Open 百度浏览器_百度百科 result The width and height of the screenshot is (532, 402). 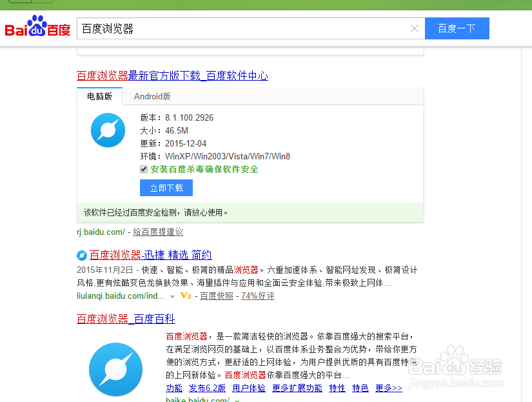click(126, 319)
